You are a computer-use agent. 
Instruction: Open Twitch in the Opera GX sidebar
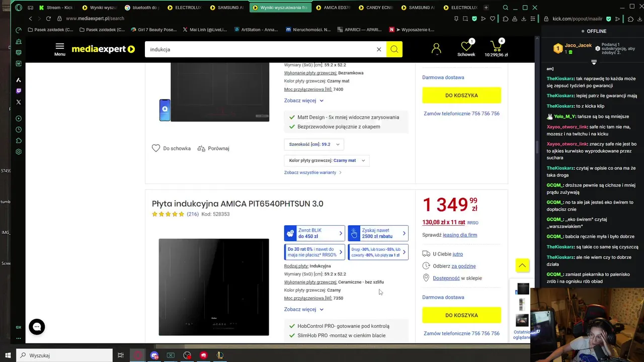pyautogui.click(x=19, y=91)
